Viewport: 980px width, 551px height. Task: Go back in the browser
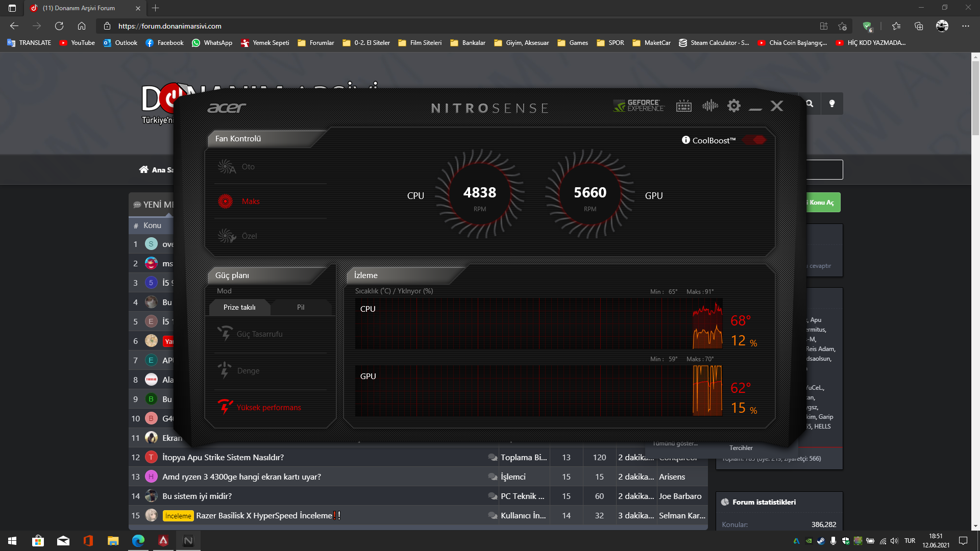tap(14, 26)
